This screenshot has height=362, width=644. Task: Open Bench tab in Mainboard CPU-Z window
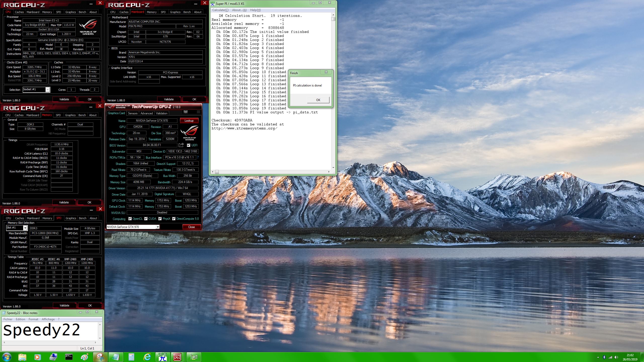tap(187, 12)
